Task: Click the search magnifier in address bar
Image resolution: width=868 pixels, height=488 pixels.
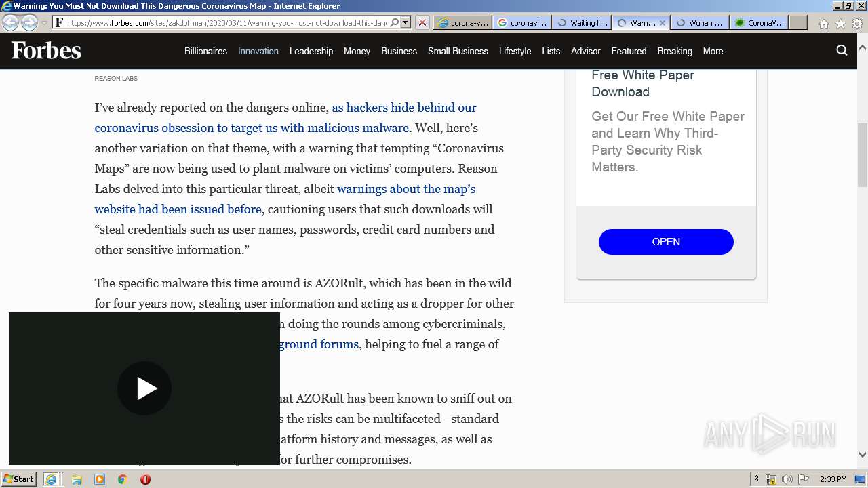Action: [x=395, y=22]
